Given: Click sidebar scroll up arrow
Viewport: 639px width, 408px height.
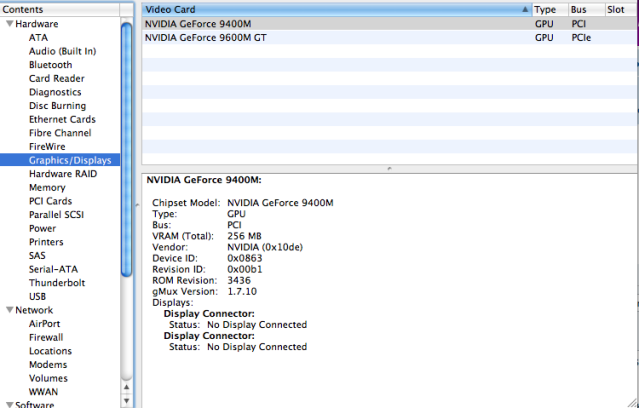Looking at the screenshot, I should point(127,387).
